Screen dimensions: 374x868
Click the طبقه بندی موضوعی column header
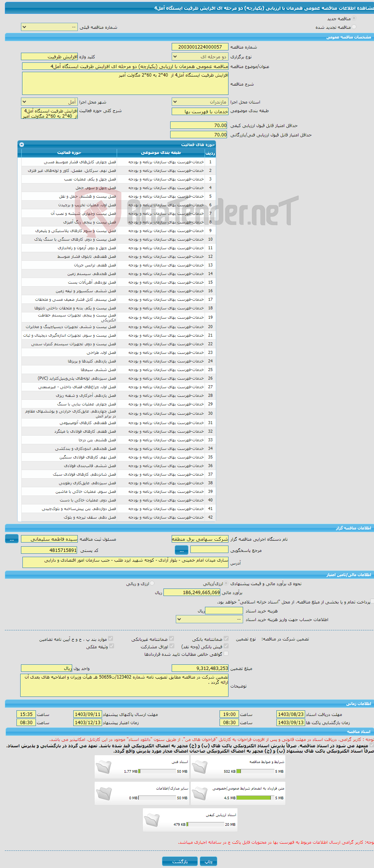(161, 153)
